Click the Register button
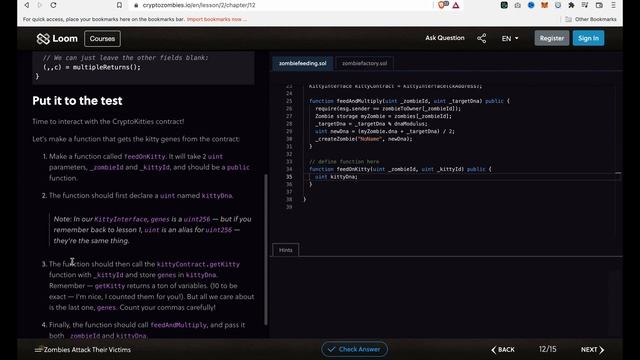This screenshot has height=360, width=640. [x=552, y=38]
